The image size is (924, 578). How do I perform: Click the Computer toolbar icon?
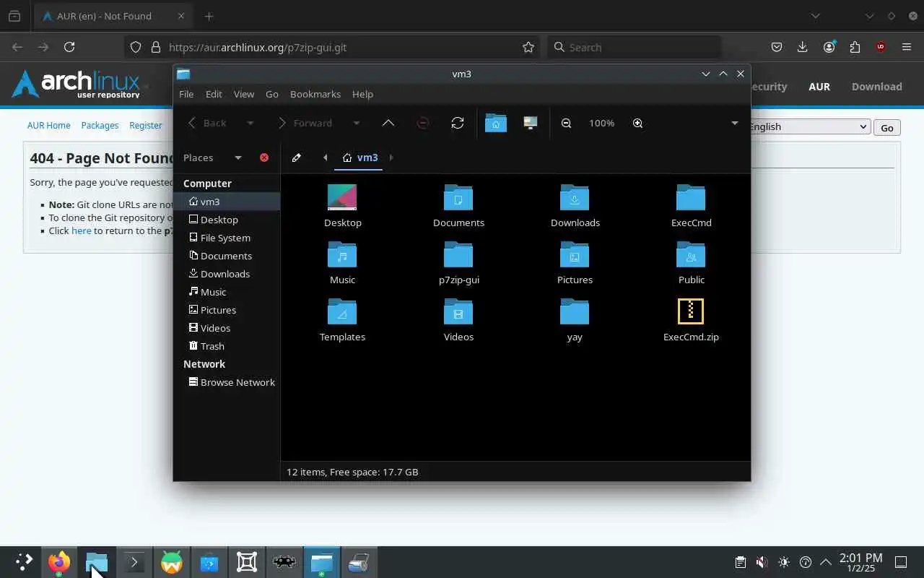tap(531, 123)
